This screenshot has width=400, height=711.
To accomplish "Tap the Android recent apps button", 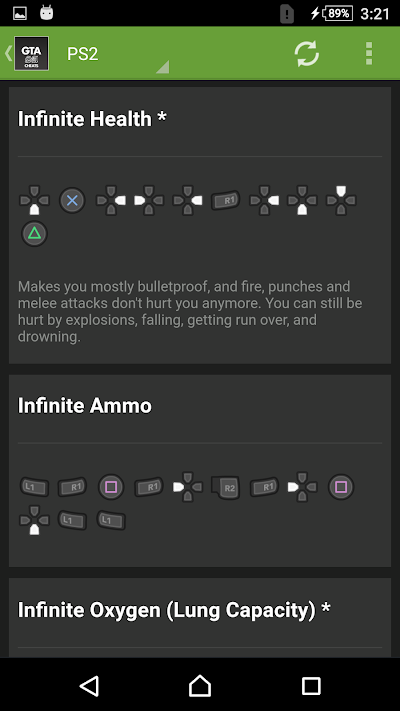I will click(x=311, y=686).
